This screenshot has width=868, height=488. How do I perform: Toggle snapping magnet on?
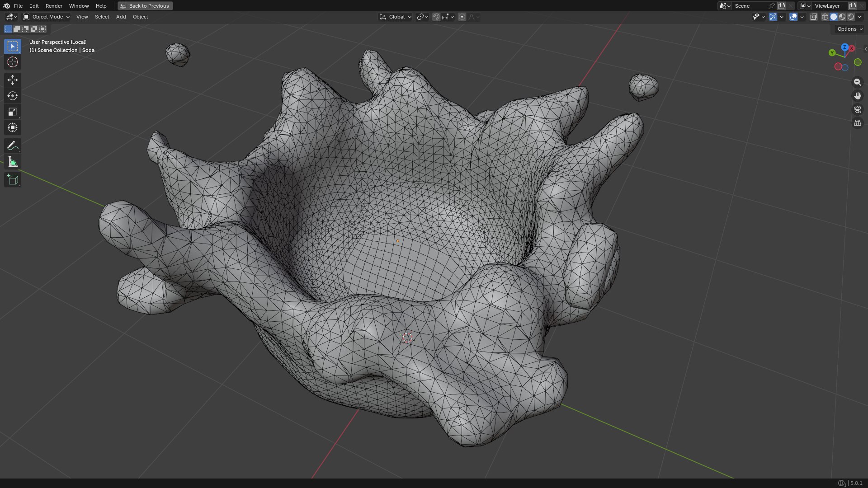pyautogui.click(x=436, y=17)
